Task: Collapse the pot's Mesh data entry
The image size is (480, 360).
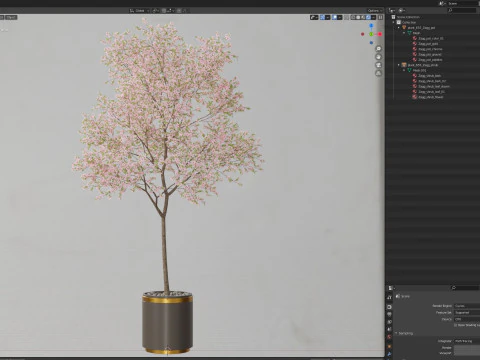Action: point(404,33)
